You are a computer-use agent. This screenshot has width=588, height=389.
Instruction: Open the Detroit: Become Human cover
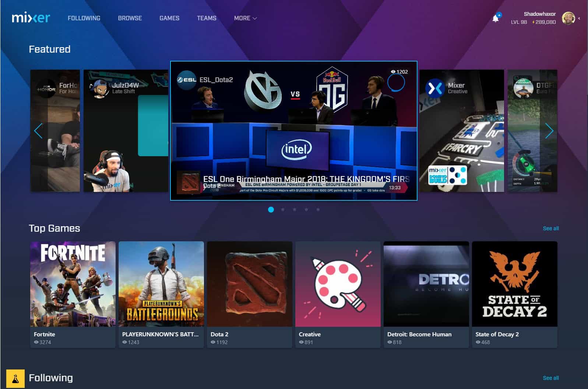click(426, 284)
